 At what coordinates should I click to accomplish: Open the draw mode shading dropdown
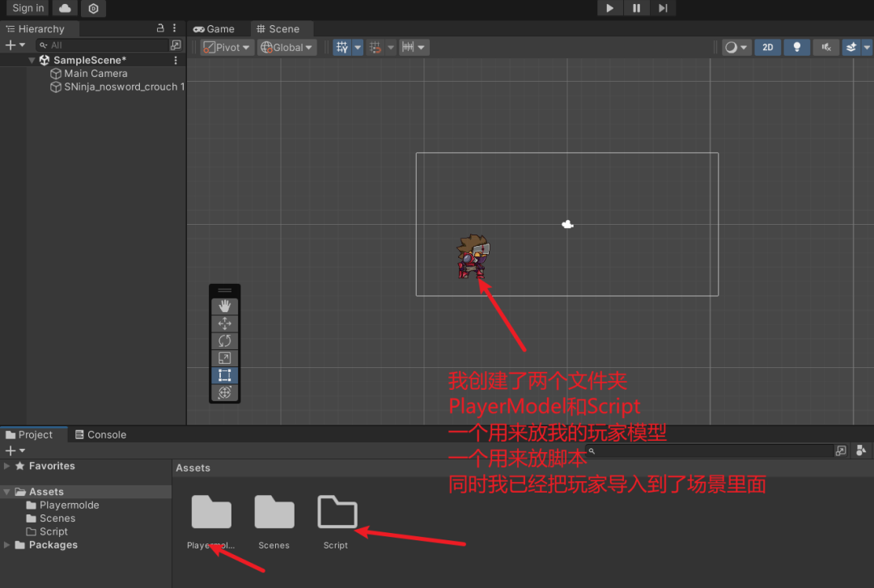736,48
